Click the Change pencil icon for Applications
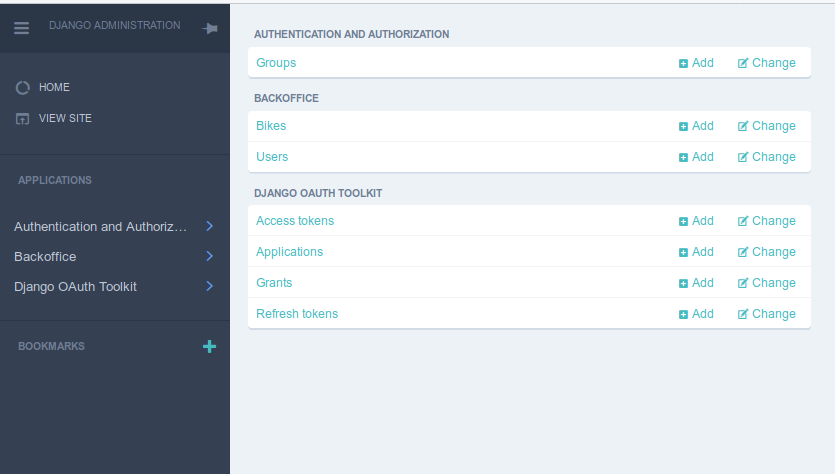Viewport: 835px width, 474px height. click(x=743, y=252)
